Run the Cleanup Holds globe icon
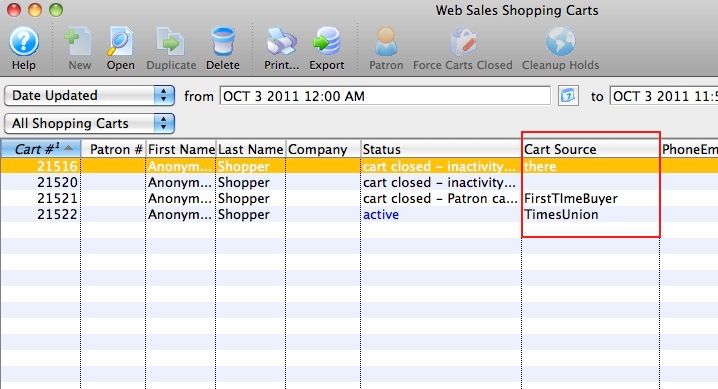The image size is (718, 389). click(x=560, y=41)
